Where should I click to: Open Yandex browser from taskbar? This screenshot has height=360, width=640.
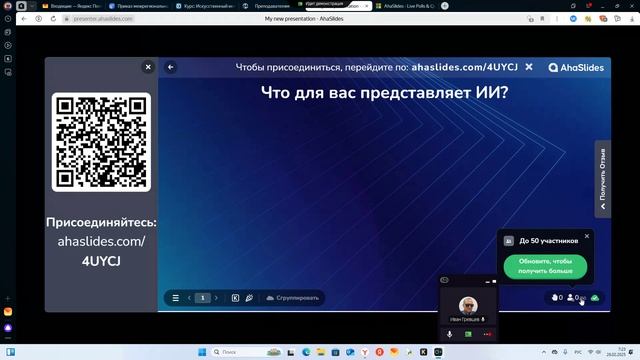(365, 352)
